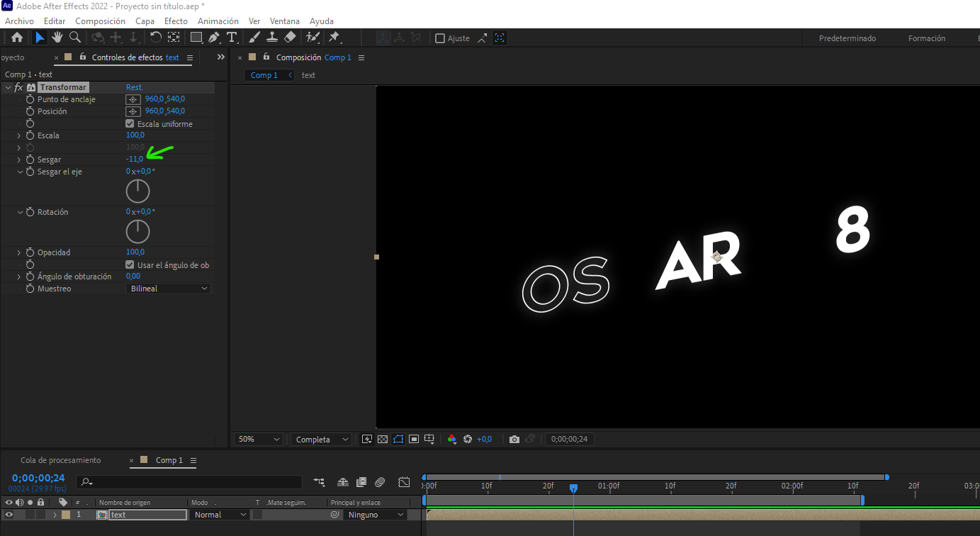Toggle the transparency grid checkerboard icon
Screen dimensions: 980x536
click(383, 440)
